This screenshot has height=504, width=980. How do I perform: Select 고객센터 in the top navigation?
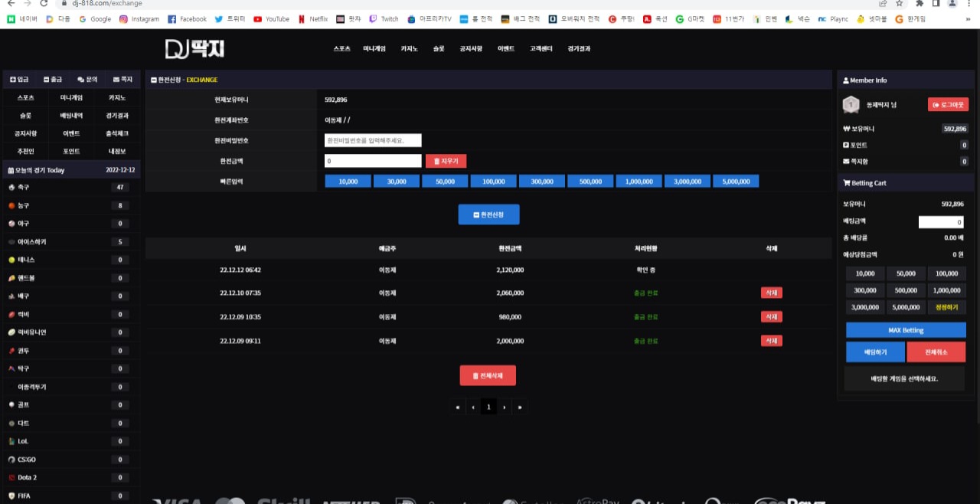coord(541,49)
